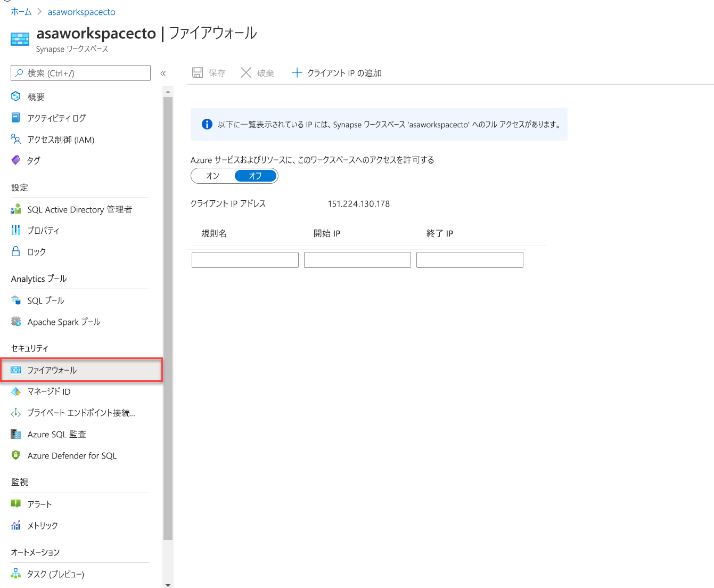The height and width of the screenshot is (588, 714).
Task: Click the タスク (プレビュー) icon
Action: pos(15,574)
